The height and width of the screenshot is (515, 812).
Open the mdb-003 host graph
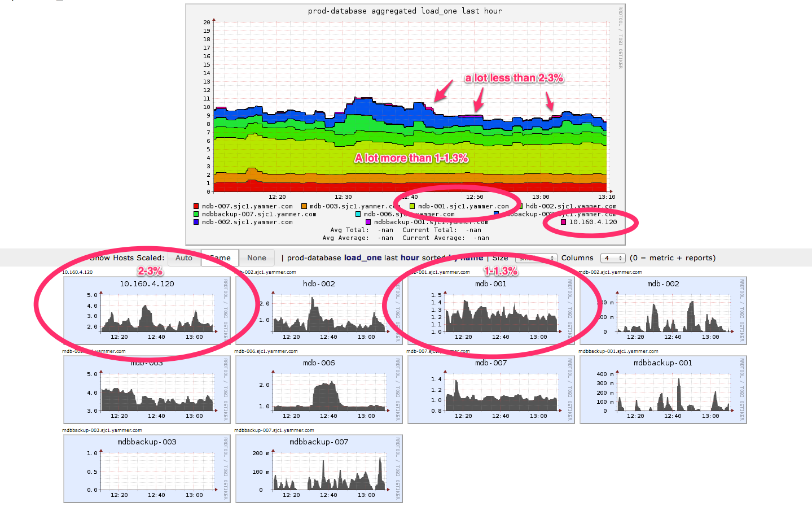(x=147, y=390)
